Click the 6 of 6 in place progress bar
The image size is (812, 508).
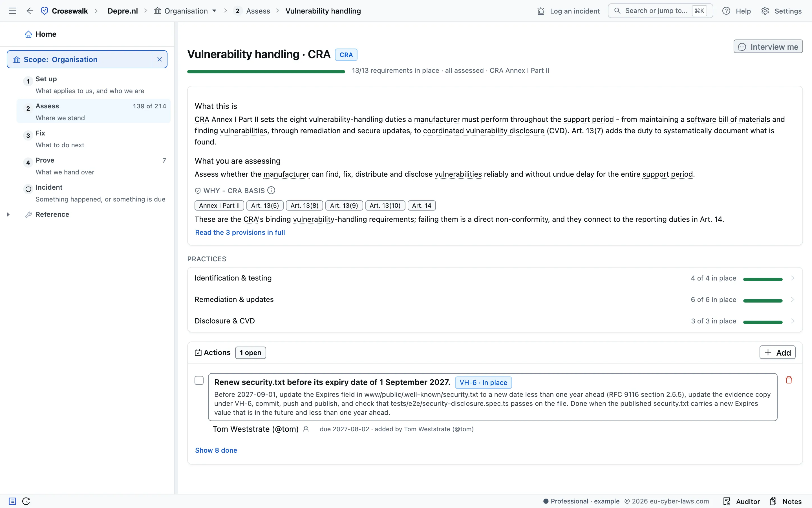pyautogui.click(x=763, y=301)
